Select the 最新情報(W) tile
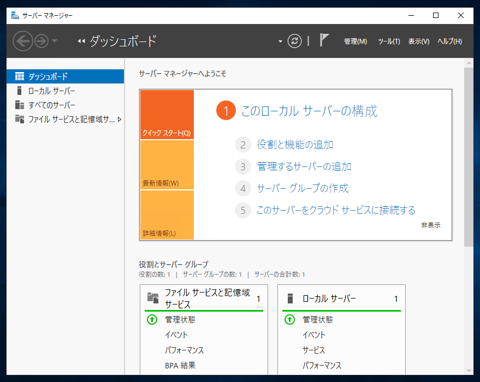The image size is (480, 382). point(167,165)
